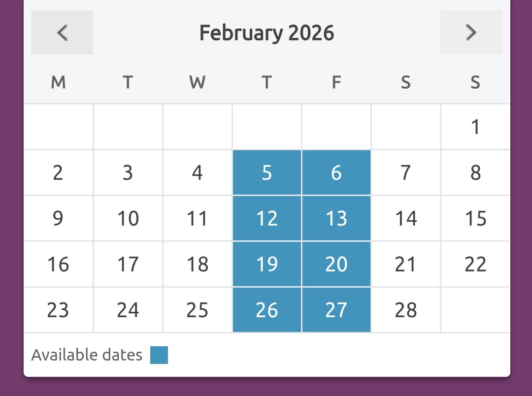Choose available date February 26
The height and width of the screenshot is (396, 532).
pyautogui.click(x=267, y=310)
